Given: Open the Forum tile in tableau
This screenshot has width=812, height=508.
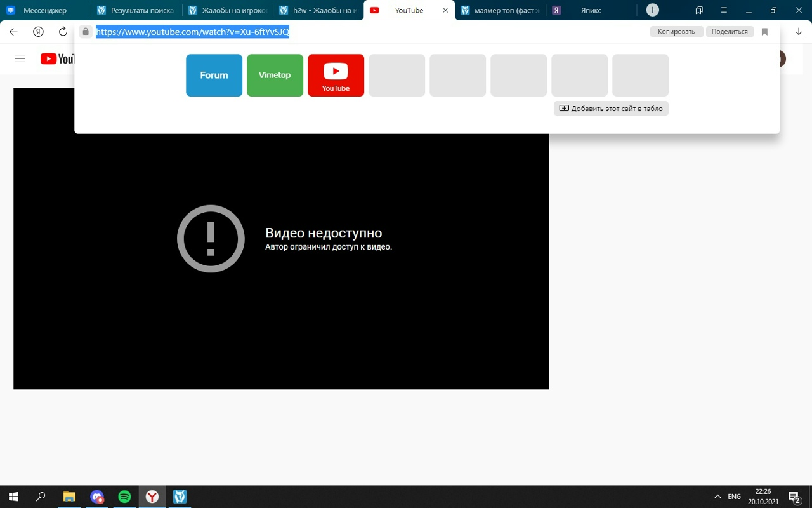Looking at the screenshot, I should (x=214, y=75).
